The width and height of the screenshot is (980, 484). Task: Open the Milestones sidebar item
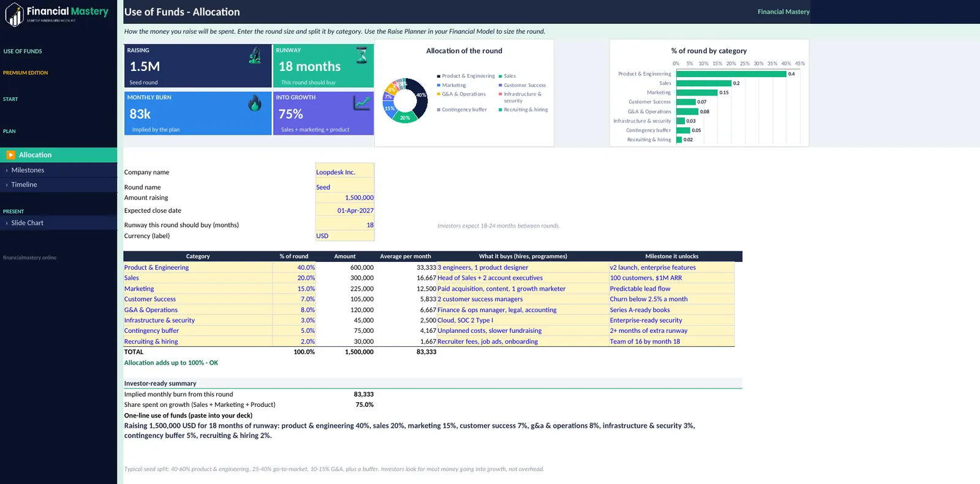pyautogui.click(x=58, y=170)
